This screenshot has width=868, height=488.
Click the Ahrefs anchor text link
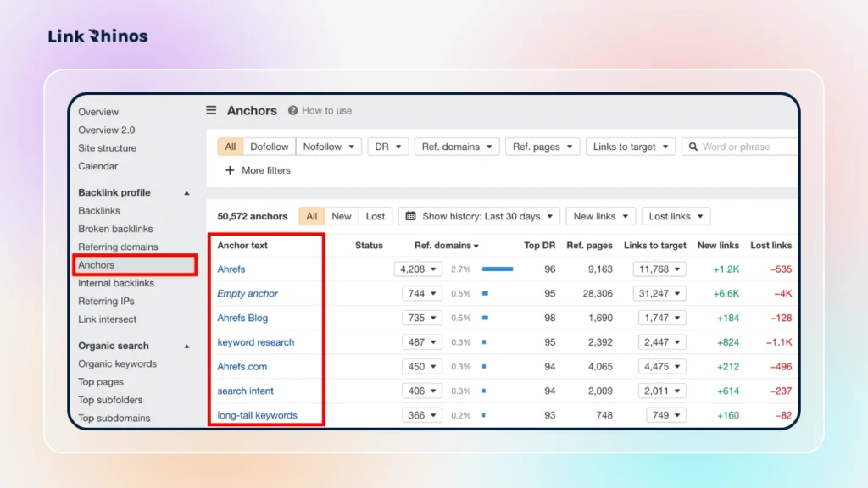[231, 269]
